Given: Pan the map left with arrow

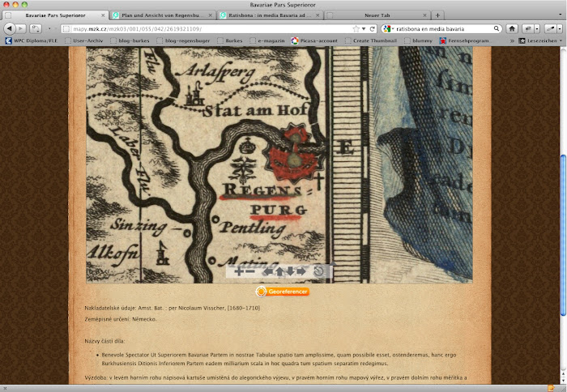Looking at the screenshot, I should pos(268,271).
